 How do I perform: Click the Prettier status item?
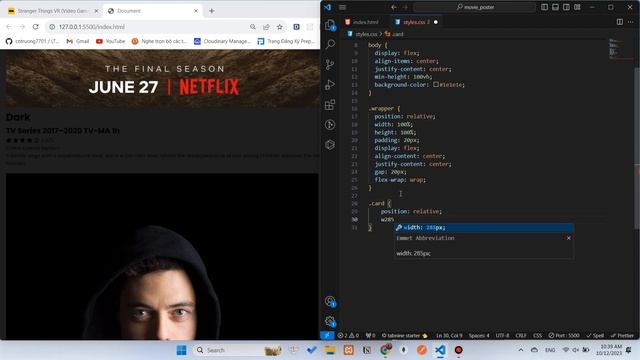(622, 336)
